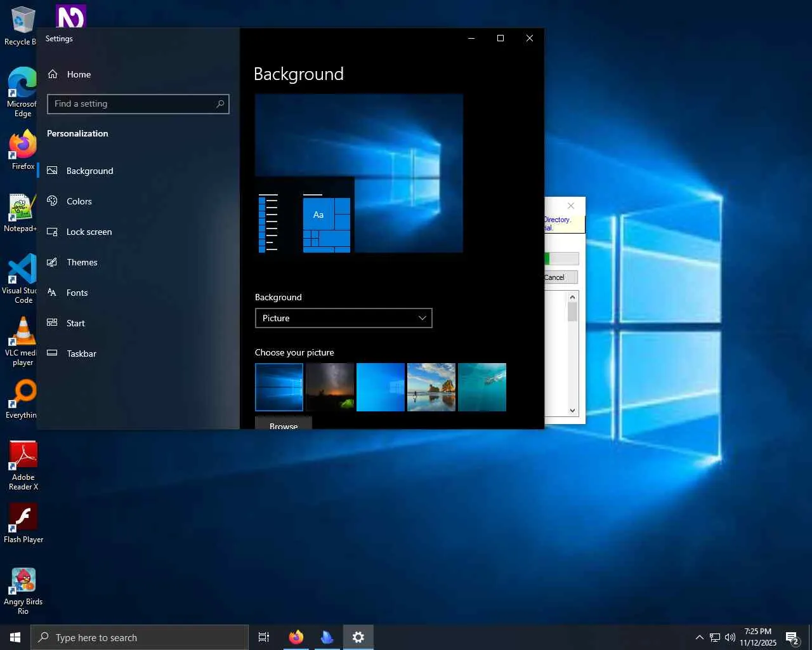Go to Themes settings
This screenshot has height=650, width=812.
click(82, 262)
